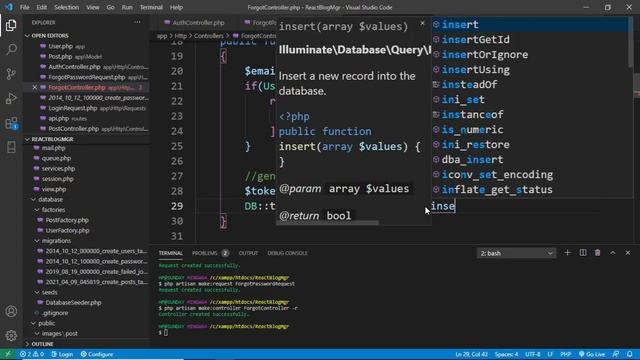The image size is (640, 360).
Task: Click the remote window indicator in status bar
Action: [x=8, y=354]
